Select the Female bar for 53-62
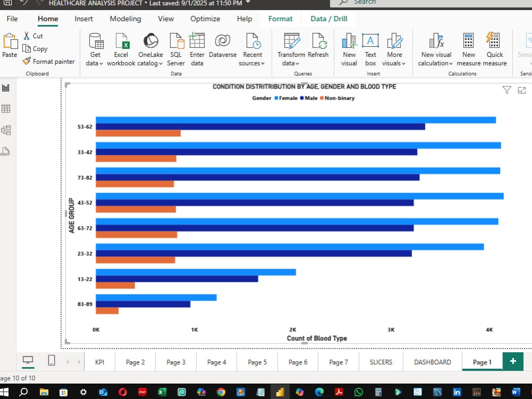Viewport: 532px width, 399px height. [295, 120]
